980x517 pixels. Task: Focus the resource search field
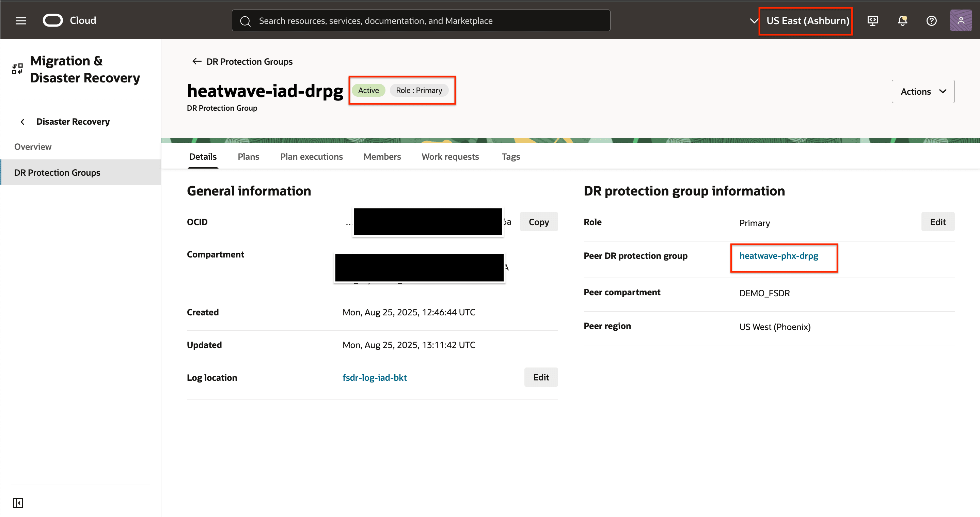pos(421,20)
